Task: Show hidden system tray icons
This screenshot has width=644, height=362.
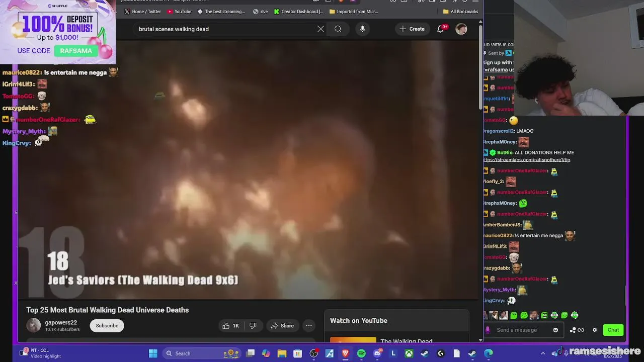Action: pyautogui.click(x=543, y=353)
